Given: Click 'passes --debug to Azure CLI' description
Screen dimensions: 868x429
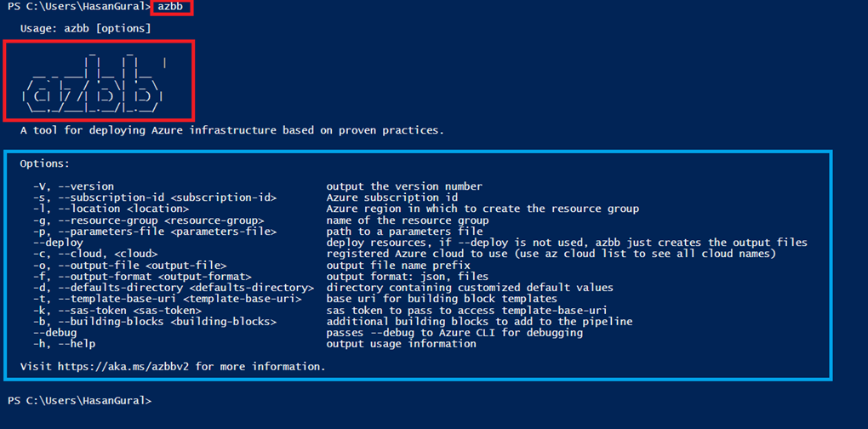Looking at the screenshot, I should pos(454,333).
